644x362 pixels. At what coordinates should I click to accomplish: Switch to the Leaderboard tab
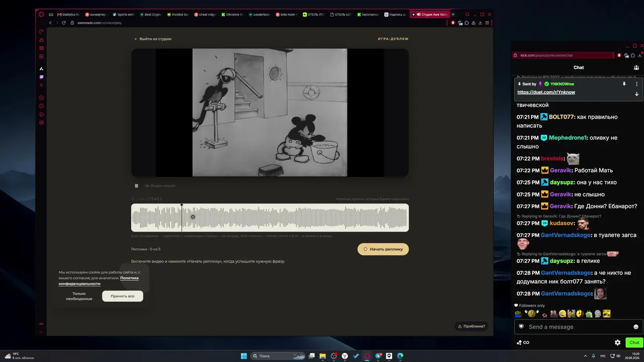click(x=260, y=15)
